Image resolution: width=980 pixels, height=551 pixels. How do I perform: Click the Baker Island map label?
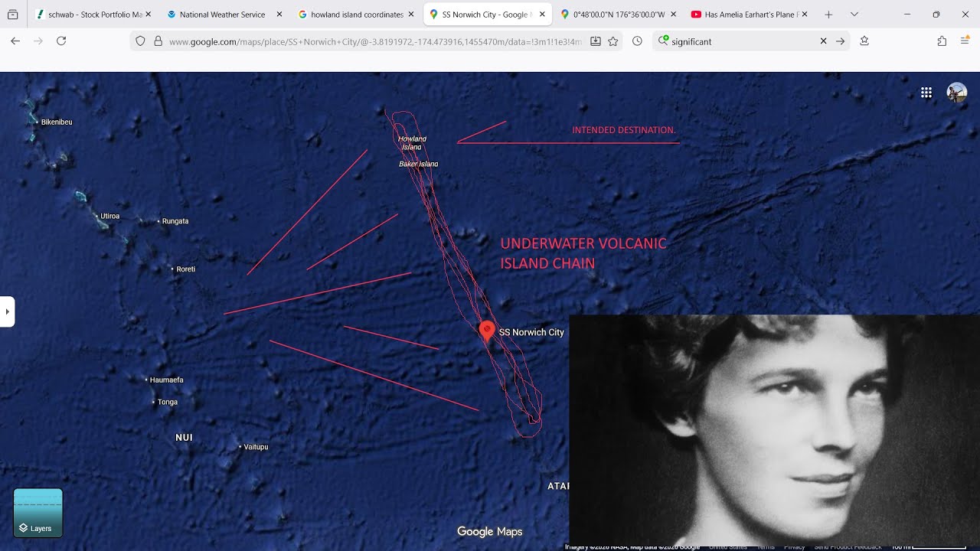(418, 164)
